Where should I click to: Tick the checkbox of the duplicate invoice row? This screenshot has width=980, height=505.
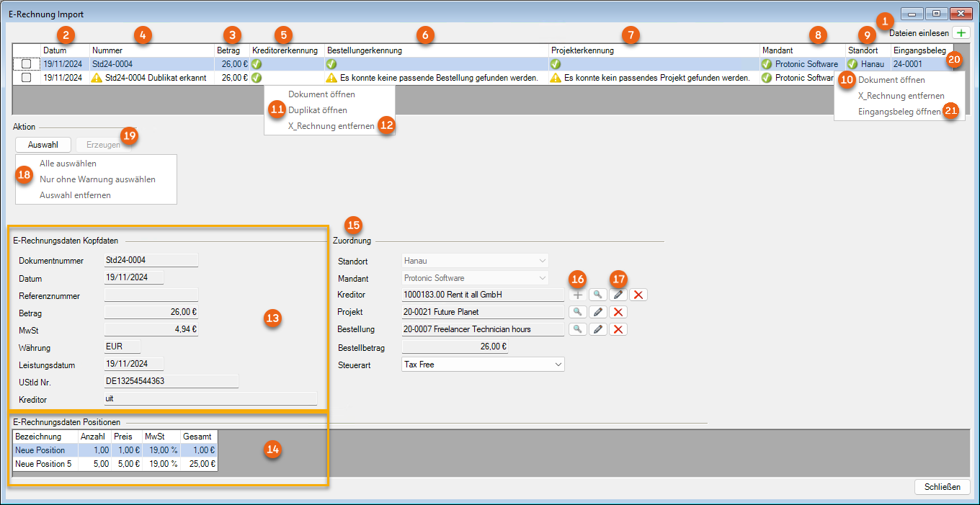[x=27, y=78]
